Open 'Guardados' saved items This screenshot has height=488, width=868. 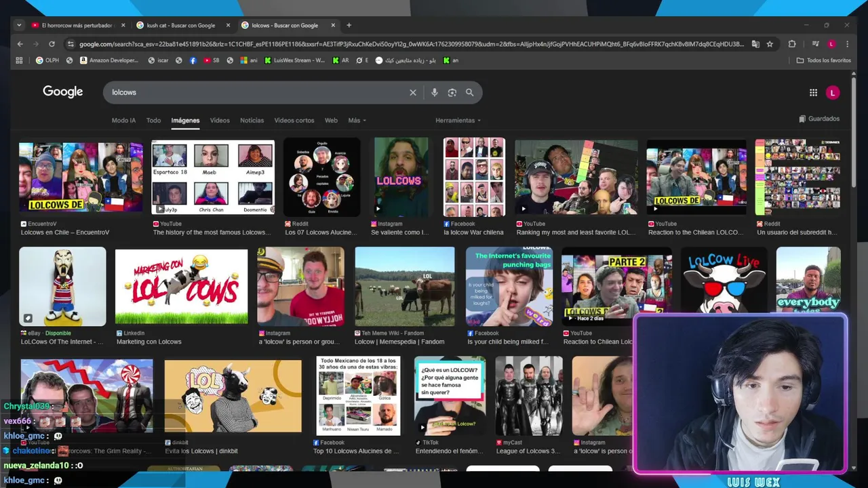pos(819,119)
